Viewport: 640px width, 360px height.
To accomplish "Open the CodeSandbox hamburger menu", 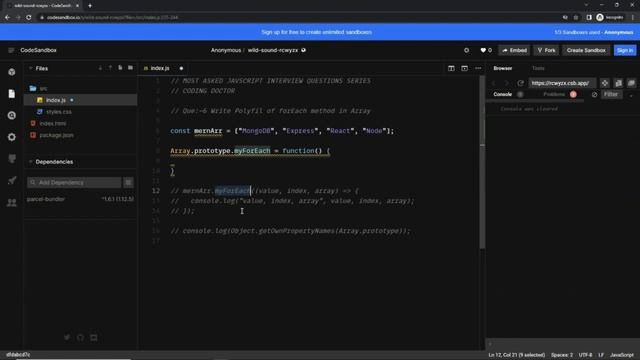I will (11, 50).
